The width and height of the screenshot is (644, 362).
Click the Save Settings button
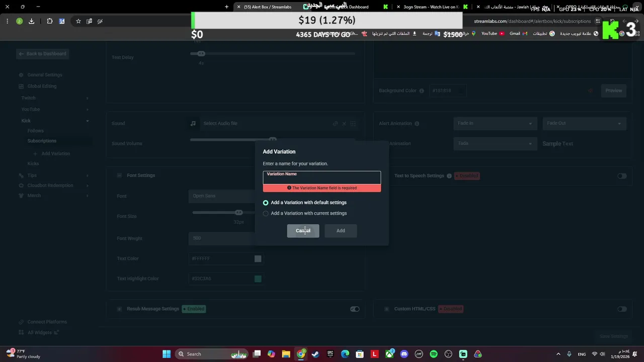[613, 336]
